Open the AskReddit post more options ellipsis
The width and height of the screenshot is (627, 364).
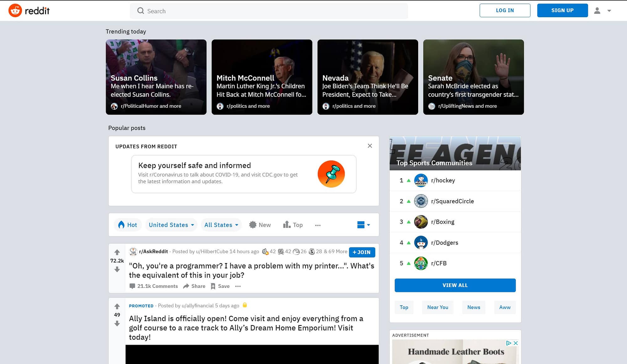[x=238, y=286]
